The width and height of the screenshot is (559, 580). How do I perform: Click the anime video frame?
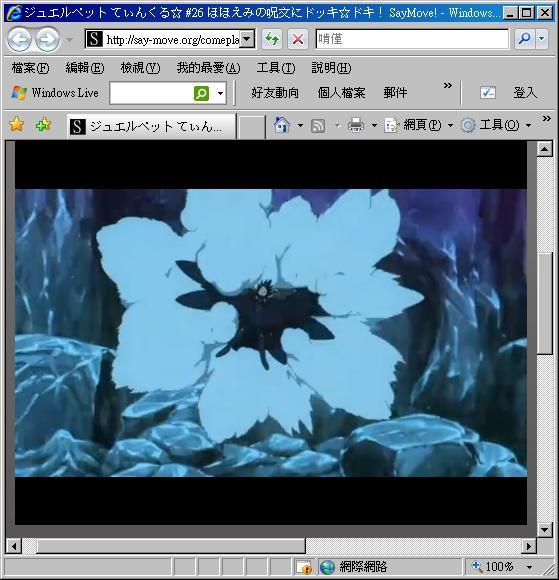coord(271,333)
